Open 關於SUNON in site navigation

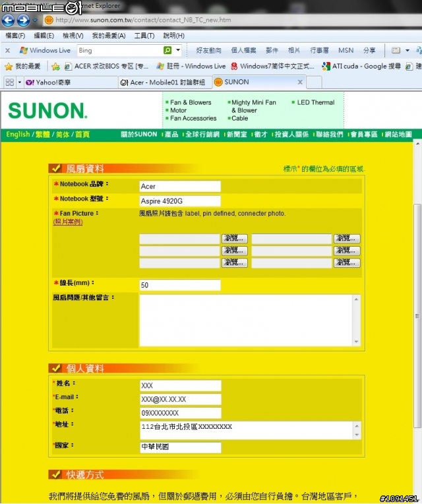[x=139, y=135]
